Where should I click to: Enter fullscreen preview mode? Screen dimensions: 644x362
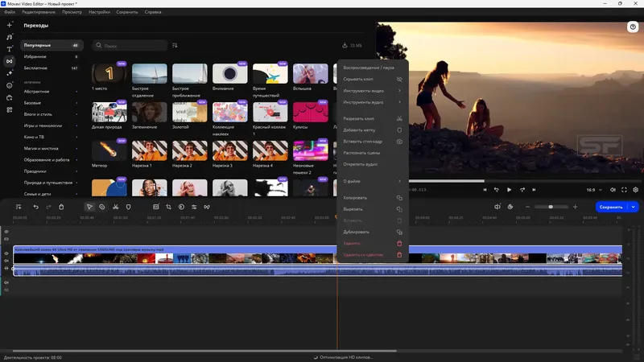point(623,190)
